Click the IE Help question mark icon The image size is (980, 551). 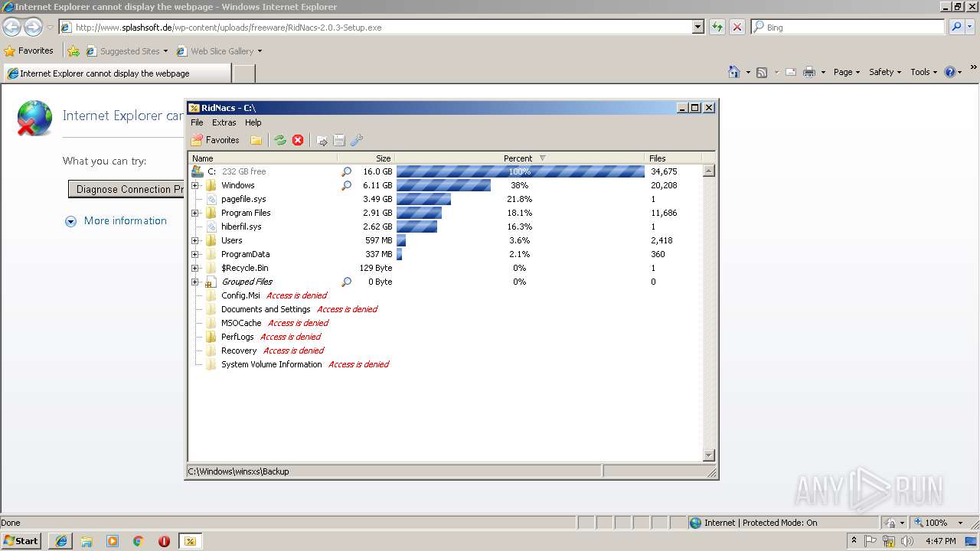[x=950, y=72]
